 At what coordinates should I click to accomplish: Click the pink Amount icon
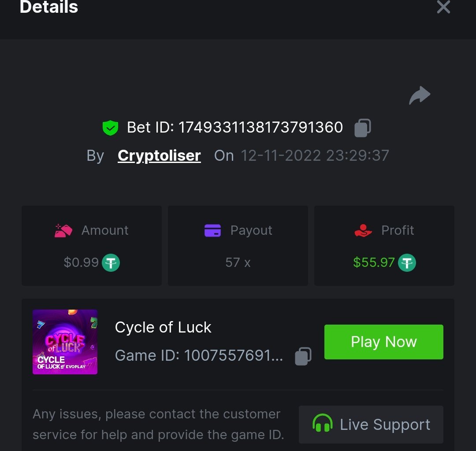[x=63, y=230]
